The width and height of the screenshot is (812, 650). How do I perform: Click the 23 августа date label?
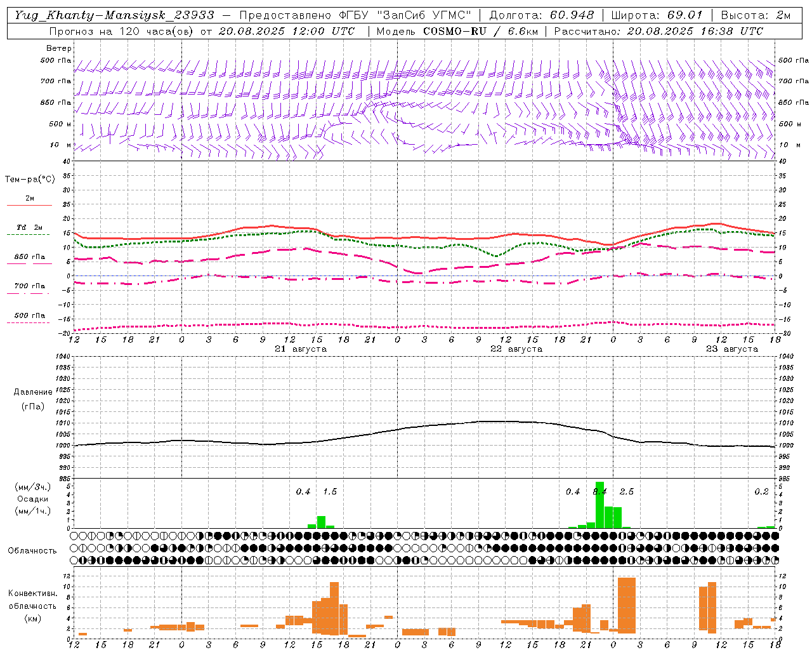[732, 349]
